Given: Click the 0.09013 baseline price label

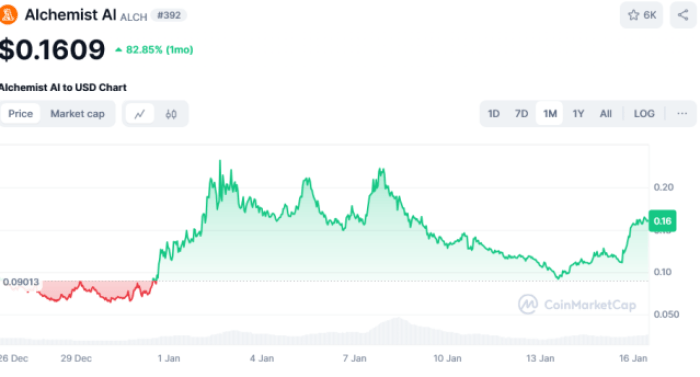Looking at the screenshot, I should [21, 282].
